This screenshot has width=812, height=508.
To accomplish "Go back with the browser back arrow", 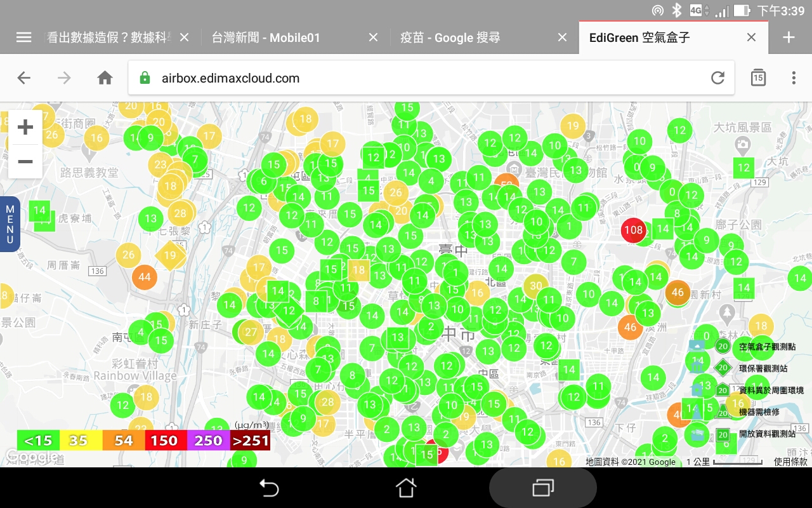I will (x=23, y=78).
